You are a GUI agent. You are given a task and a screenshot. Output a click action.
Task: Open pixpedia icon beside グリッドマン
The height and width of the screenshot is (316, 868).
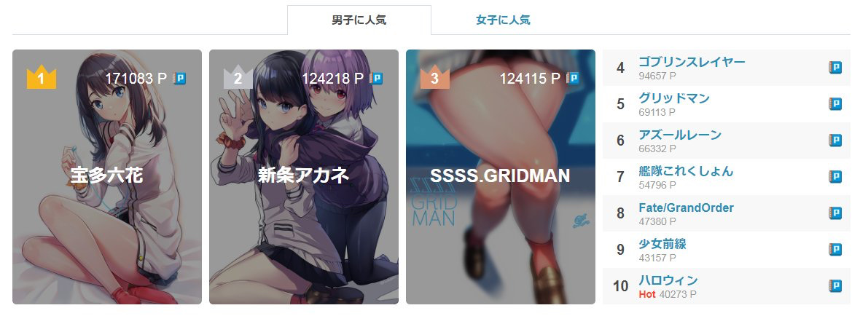[x=834, y=104]
